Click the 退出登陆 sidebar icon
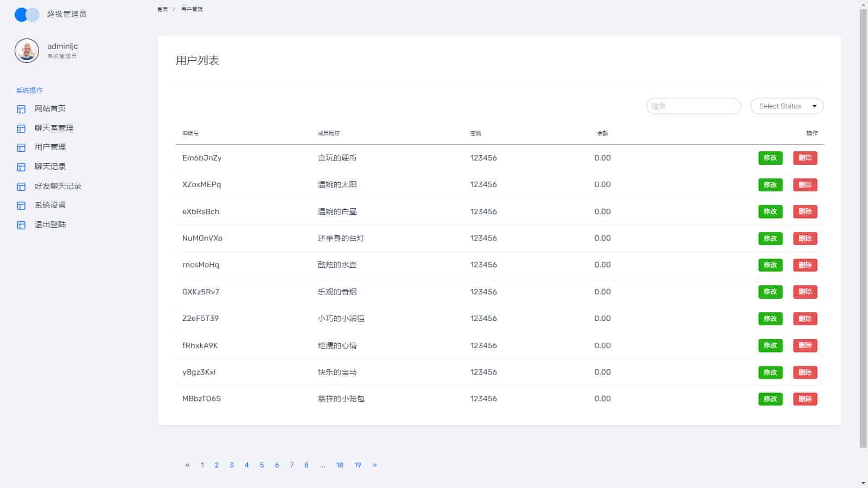The height and width of the screenshot is (488, 868). click(x=21, y=225)
